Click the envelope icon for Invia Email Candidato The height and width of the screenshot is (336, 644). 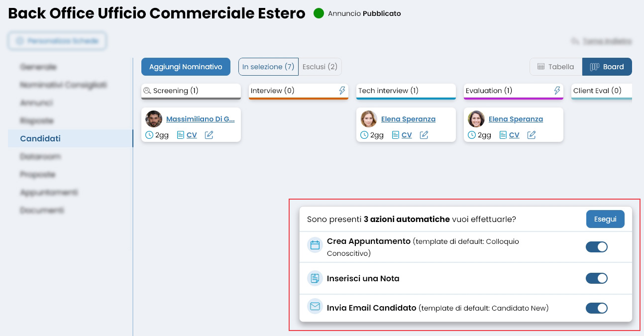pyautogui.click(x=315, y=307)
